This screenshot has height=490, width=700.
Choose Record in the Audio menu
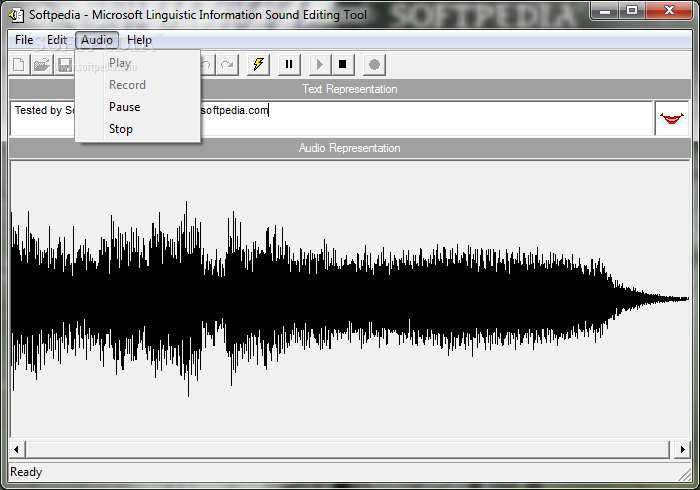pyautogui.click(x=138, y=85)
